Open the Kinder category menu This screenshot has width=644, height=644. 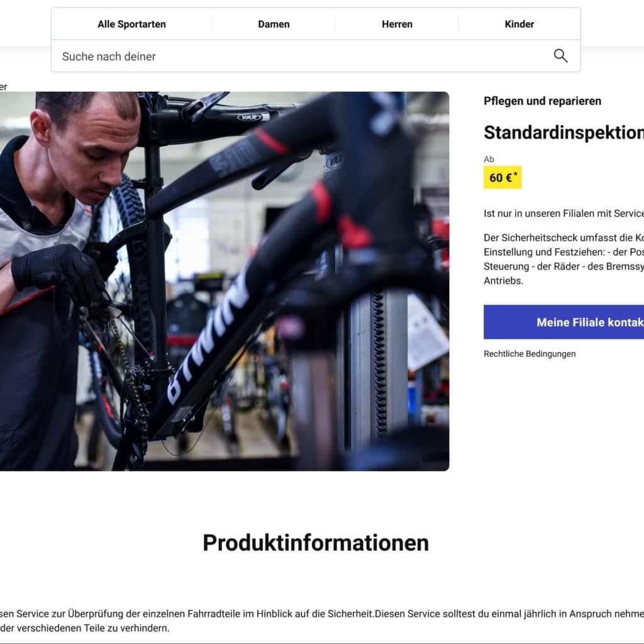[x=519, y=25]
